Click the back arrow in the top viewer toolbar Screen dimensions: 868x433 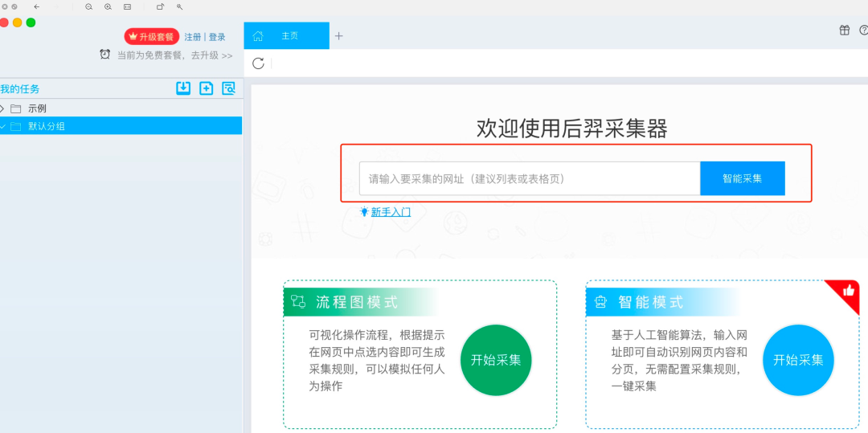pyautogui.click(x=36, y=6)
